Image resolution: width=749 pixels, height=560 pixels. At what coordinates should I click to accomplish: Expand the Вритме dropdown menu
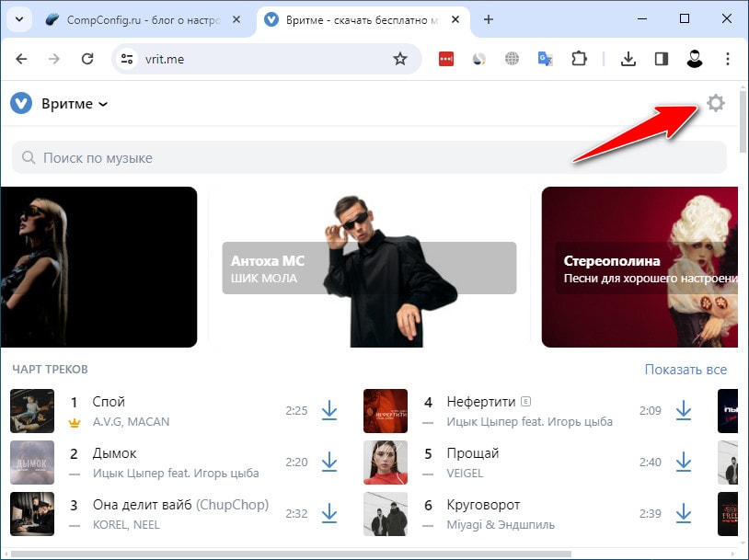(x=102, y=104)
